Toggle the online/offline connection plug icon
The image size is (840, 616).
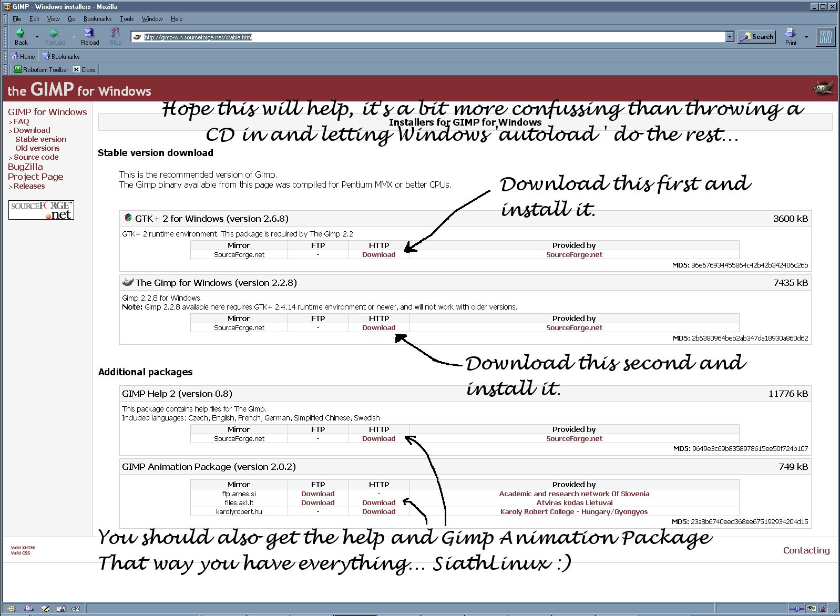tap(797, 609)
